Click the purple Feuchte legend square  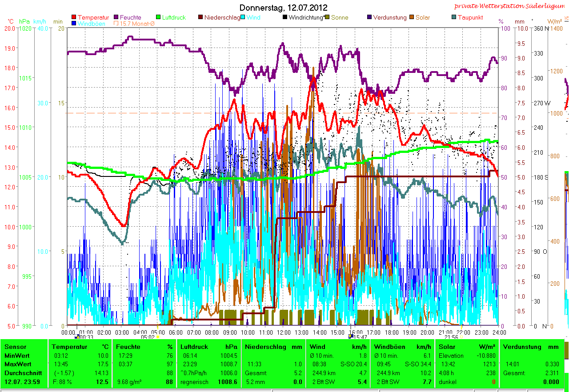point(116,18)
